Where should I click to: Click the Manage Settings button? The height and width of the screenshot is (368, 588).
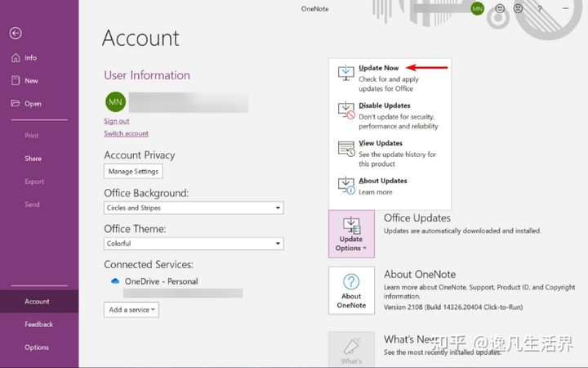coord(133,171)
